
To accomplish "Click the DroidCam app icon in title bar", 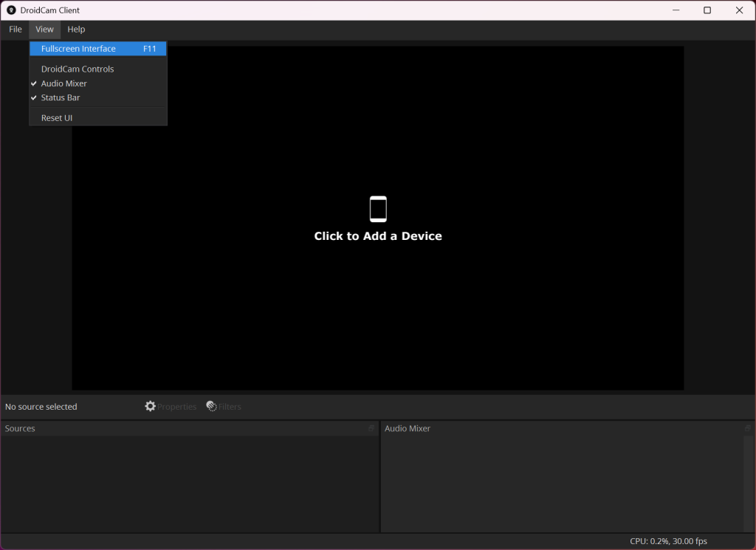I will 11,10.
